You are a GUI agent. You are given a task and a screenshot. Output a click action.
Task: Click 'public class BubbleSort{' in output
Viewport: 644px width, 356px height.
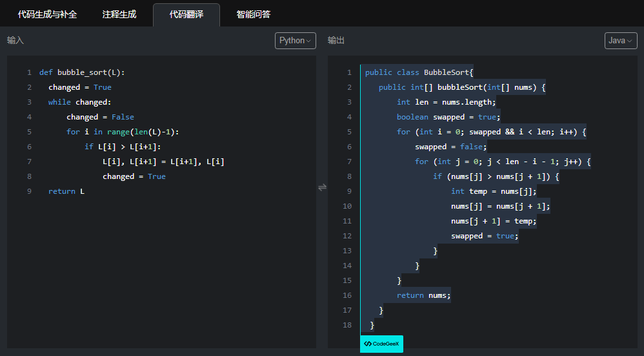click(x=419, y=72)
